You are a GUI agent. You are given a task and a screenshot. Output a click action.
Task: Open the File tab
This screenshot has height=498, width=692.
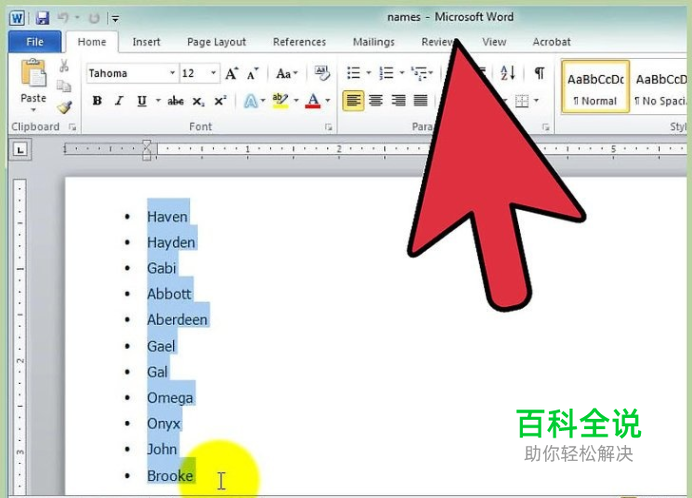point(35,42)
